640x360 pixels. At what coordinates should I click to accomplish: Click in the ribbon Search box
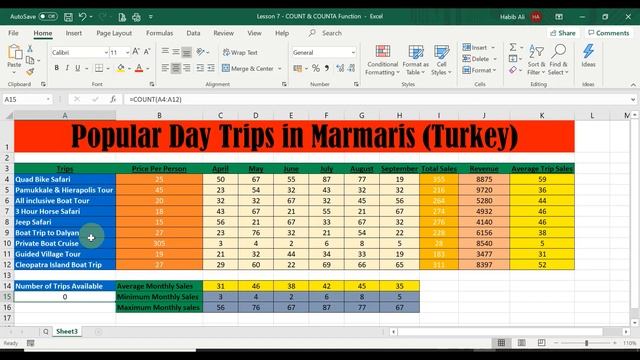pyautogui.click(x=331, y=33)
